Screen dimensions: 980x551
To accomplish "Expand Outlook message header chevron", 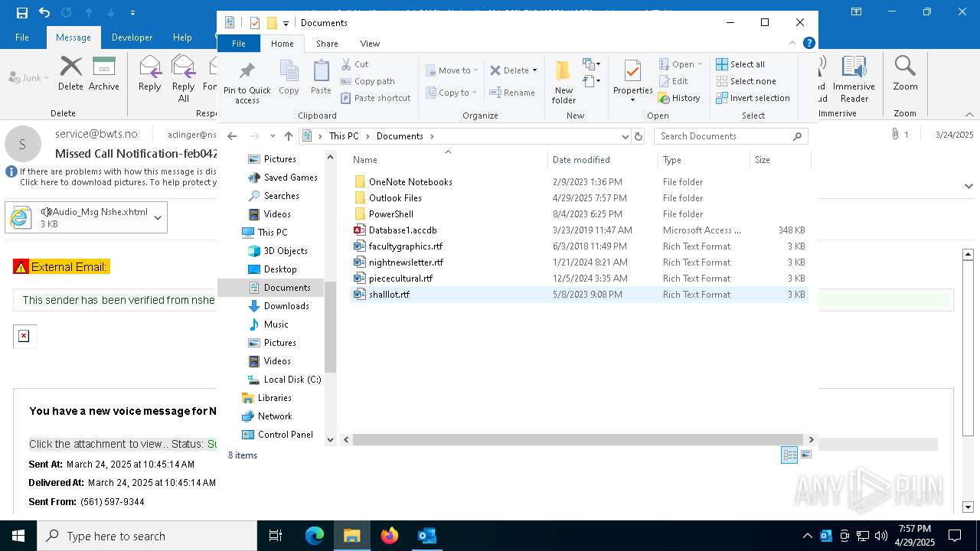I will [x=969, y=186].
